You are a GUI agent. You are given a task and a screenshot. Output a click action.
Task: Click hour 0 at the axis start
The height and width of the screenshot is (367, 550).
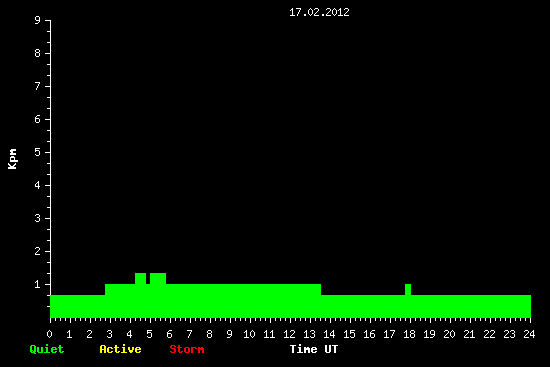pos(49,334)
